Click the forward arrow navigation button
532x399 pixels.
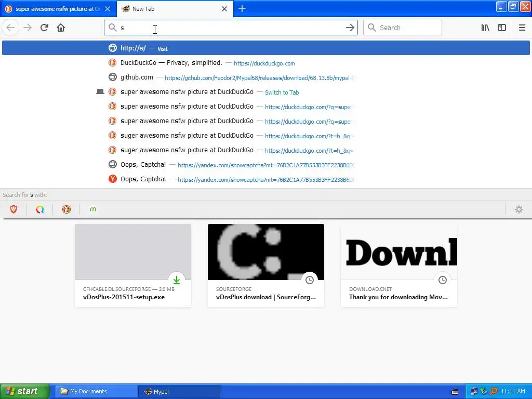(28, 28)
